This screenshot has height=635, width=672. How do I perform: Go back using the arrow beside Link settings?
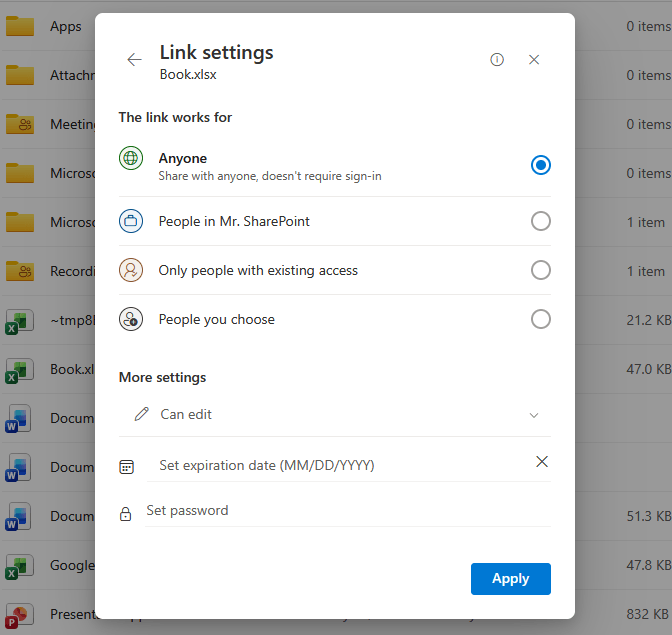coord(134,60)
